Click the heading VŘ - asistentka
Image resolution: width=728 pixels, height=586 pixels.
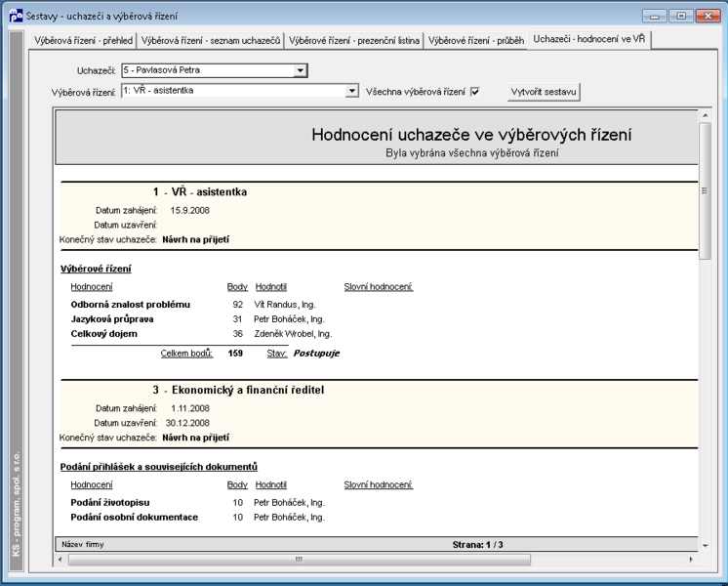pyautogui.click(x=209, y=192)
